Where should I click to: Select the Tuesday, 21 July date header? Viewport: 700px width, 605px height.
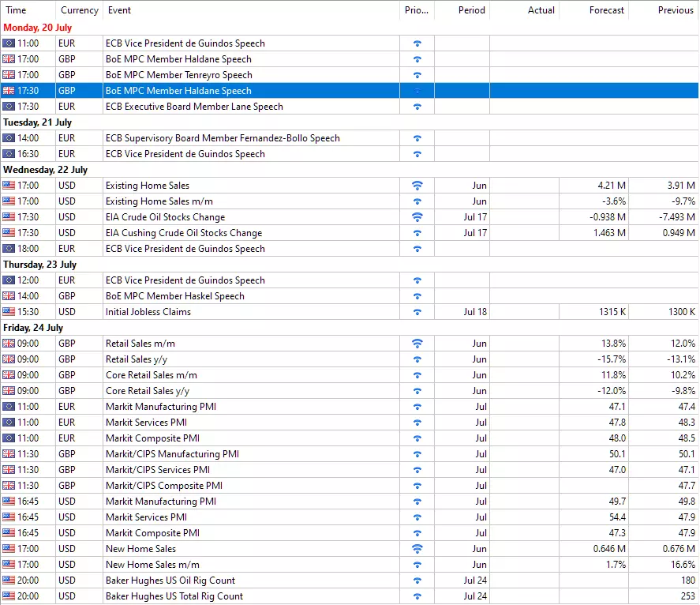pyautogui.click(x=38, y=122)
